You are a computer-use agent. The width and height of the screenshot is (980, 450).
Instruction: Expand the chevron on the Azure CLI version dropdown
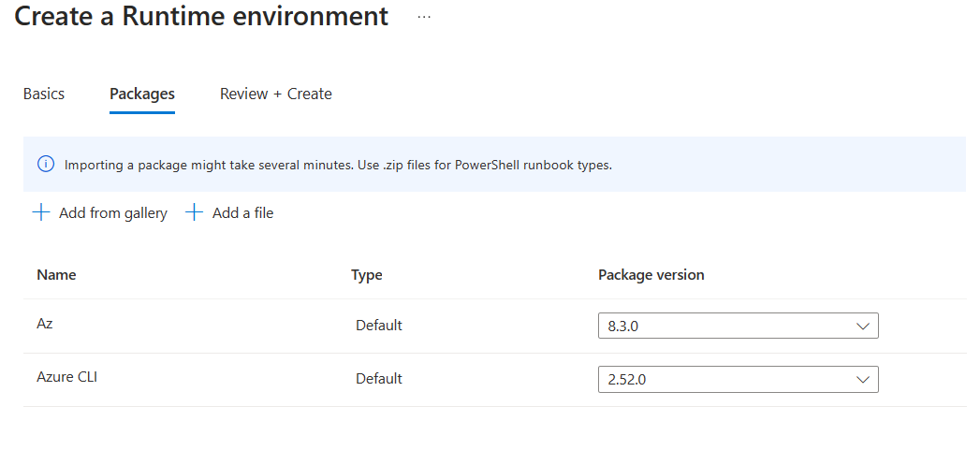(863, 379)
